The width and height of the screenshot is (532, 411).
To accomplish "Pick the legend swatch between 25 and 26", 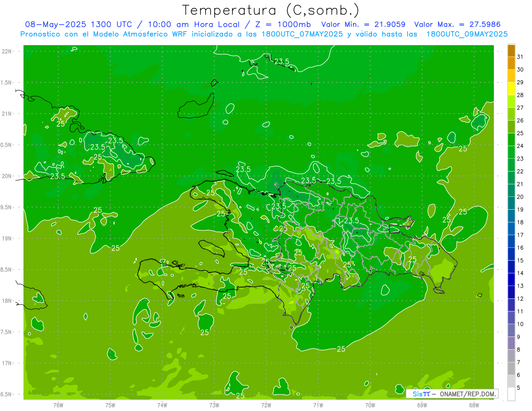I will point(511,127).
